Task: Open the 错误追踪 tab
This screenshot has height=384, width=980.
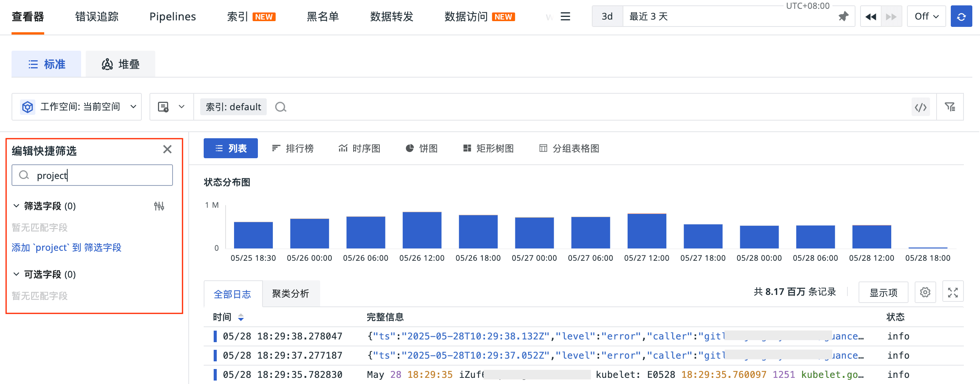Action: [x=96, y=17]
